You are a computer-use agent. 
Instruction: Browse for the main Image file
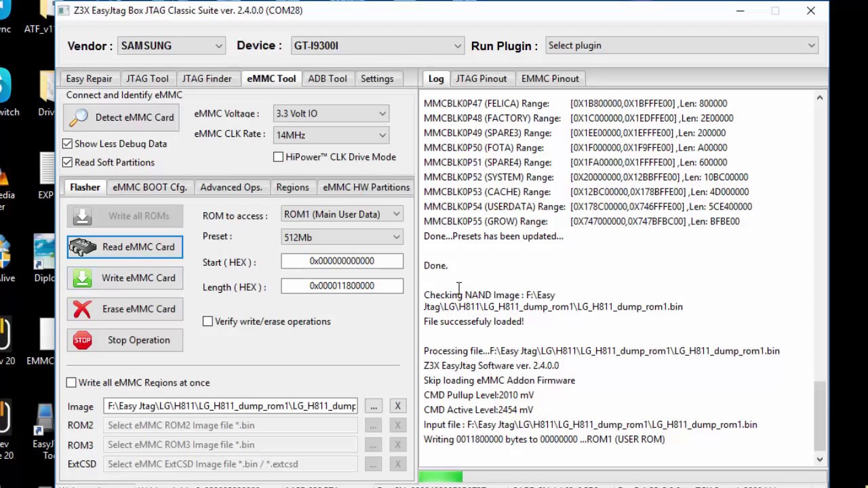pos(374,406)
